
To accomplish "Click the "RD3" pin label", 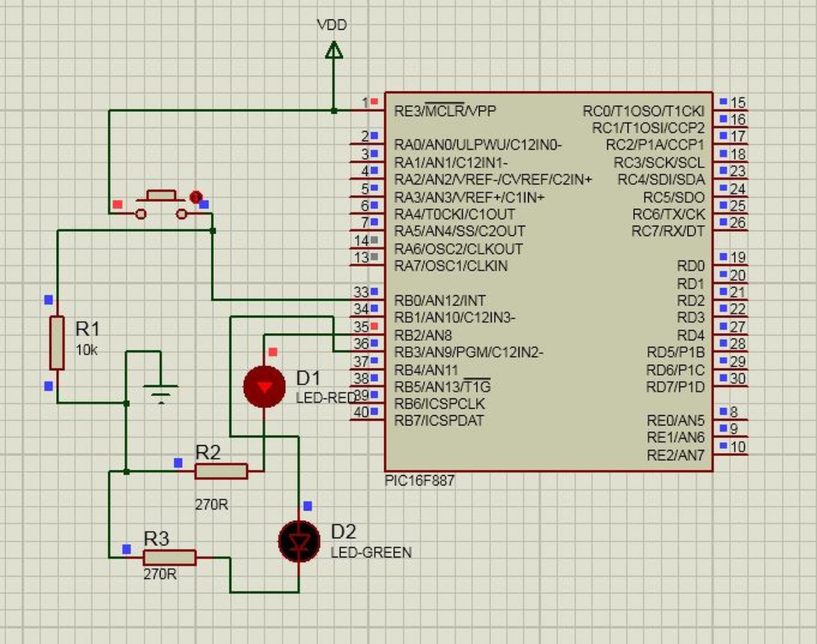I will click(x=691, y=317).
